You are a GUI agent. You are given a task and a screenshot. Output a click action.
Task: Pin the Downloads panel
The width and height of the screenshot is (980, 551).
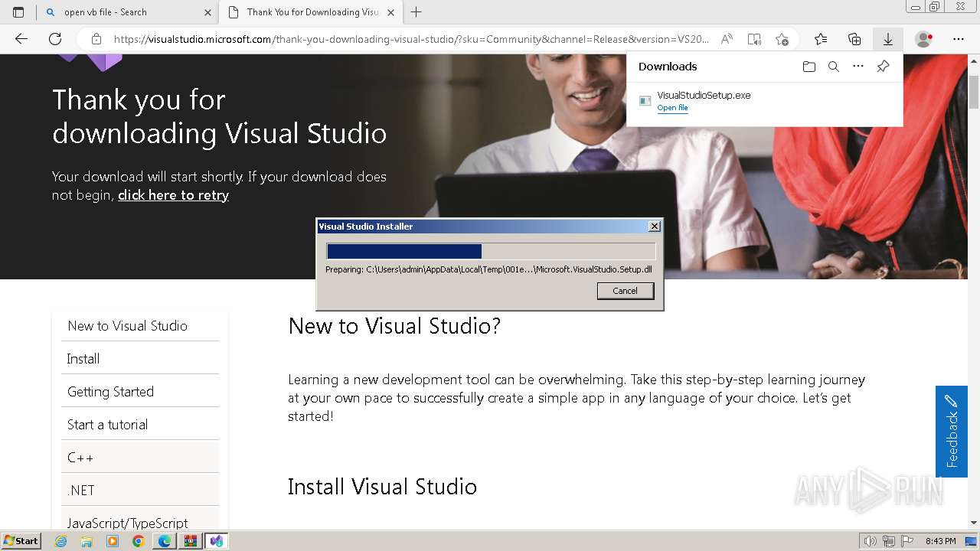point(883,67)
